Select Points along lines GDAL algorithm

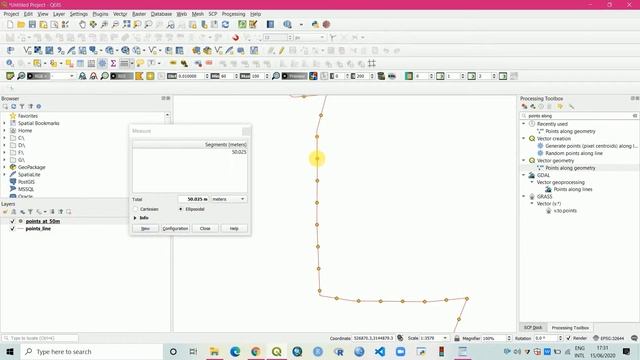573,189
